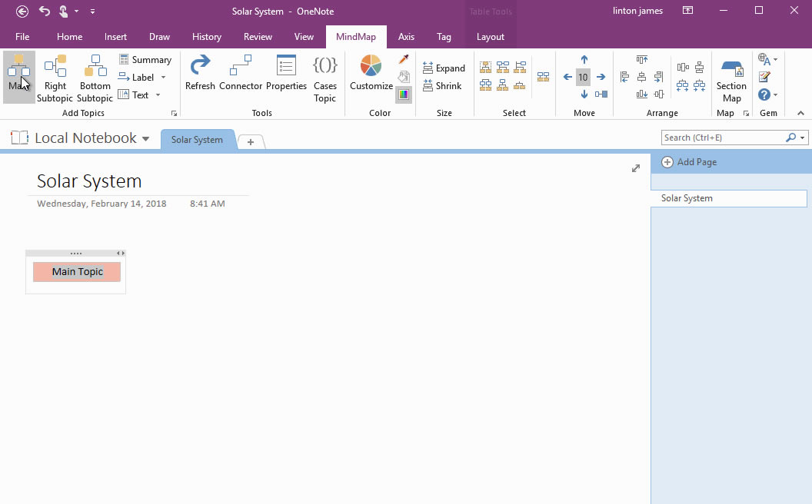This screenshot has height=504, width=812.
Task: Click the Refresh tool icon
Action: pos(200,75)
